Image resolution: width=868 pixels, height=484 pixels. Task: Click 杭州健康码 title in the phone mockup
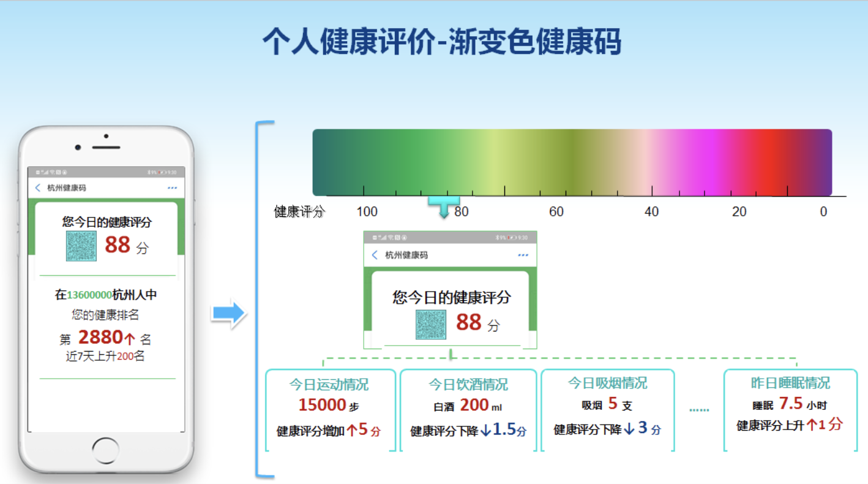tap(67, 188)
